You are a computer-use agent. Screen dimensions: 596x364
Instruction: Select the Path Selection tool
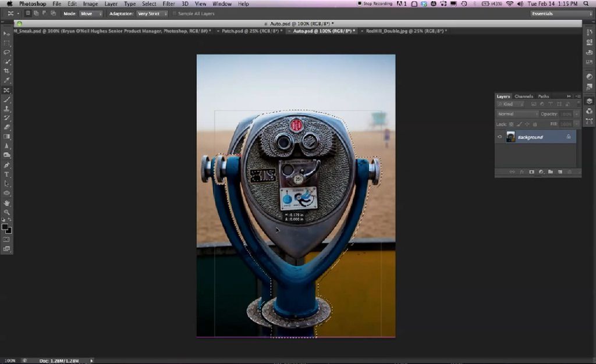6,184
